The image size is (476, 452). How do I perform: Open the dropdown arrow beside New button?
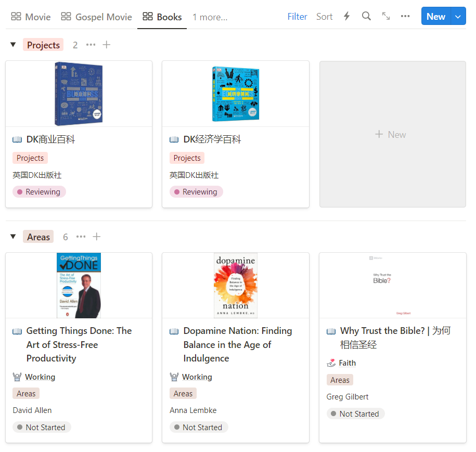pyautogui.click(x=458, y=16)
